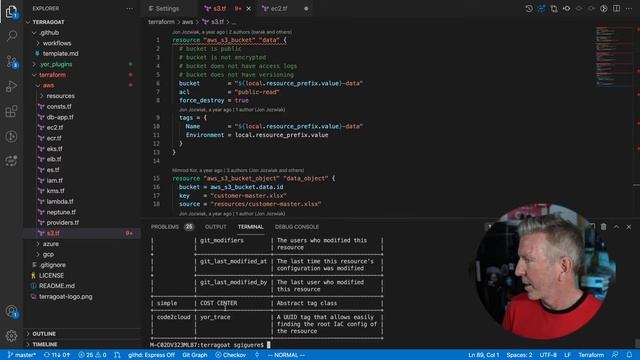The height and width of the screenshot is (360, 640).
Task: Click the synchronize changes indicator
Action: 57,355
